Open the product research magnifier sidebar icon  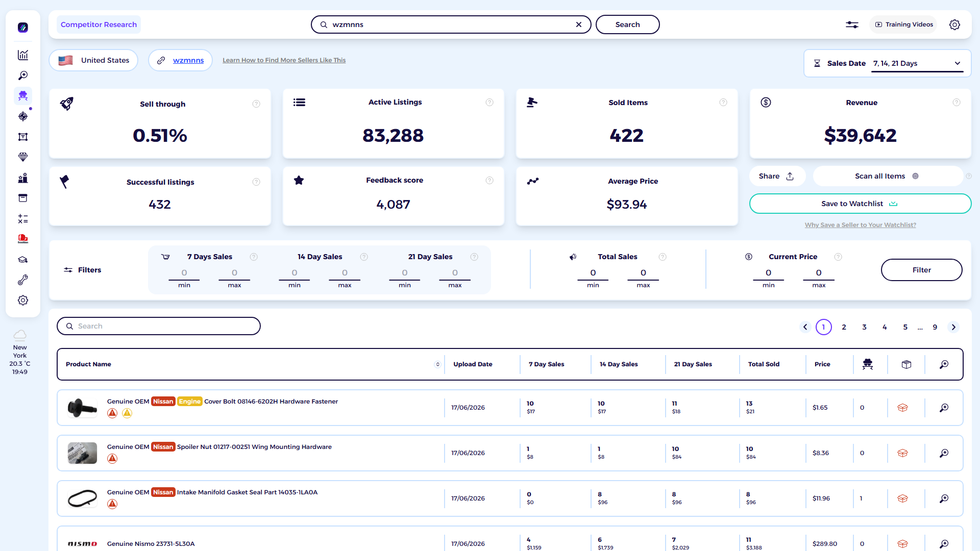coord(23,76)
